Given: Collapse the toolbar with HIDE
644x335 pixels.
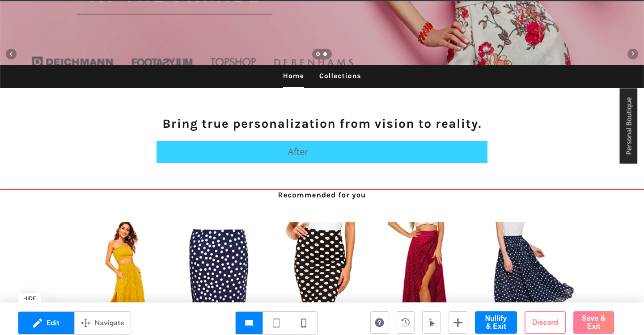Looking at the screenshot, I should (x=30, y=298).
